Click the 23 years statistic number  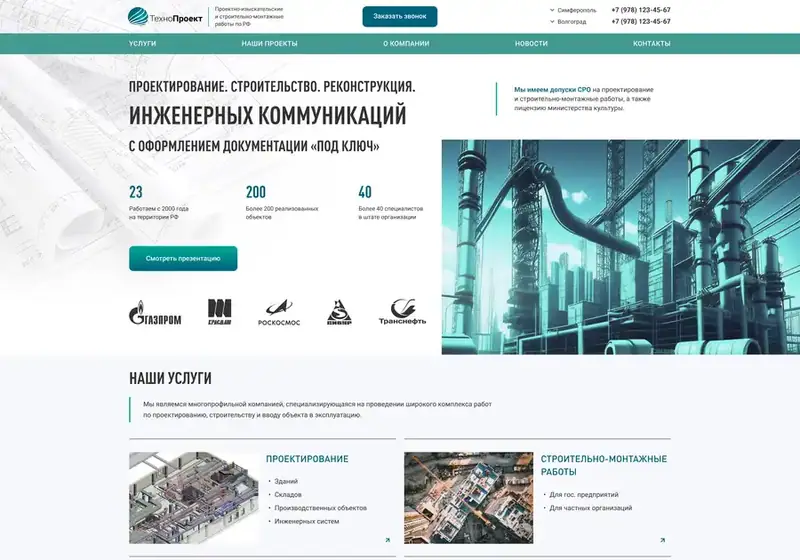(x=136, y=192)
